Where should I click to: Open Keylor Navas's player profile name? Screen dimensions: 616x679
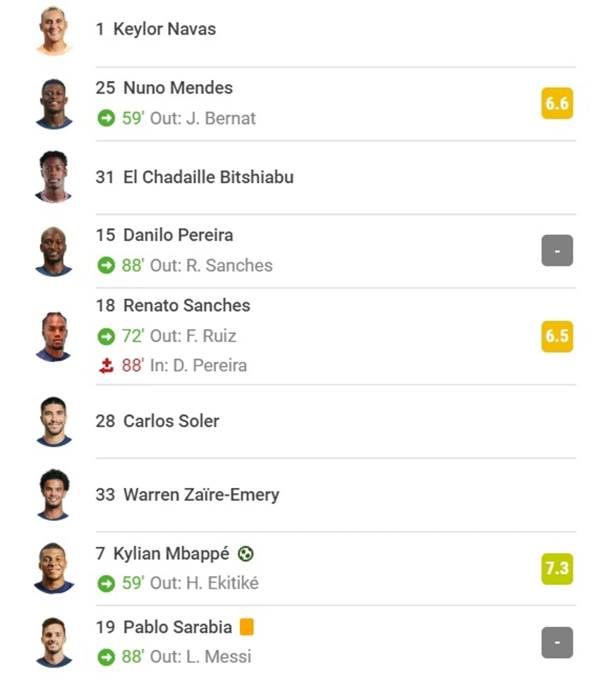(165, 29)
